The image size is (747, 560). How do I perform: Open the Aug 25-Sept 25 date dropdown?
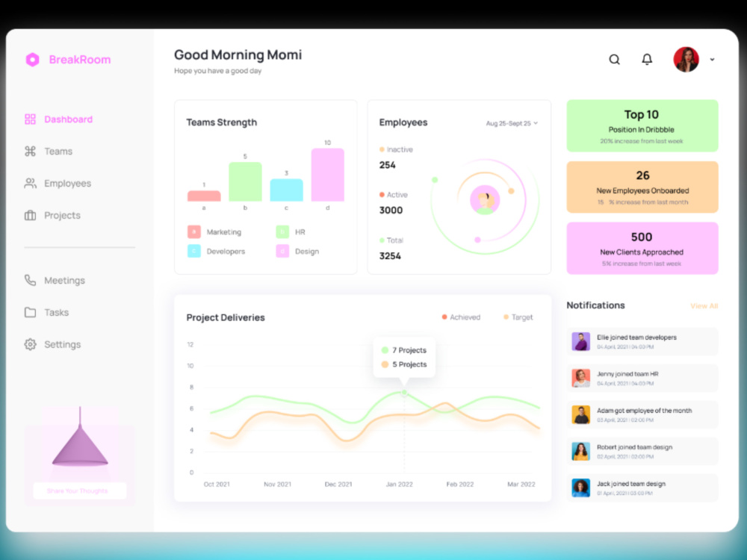512,123
